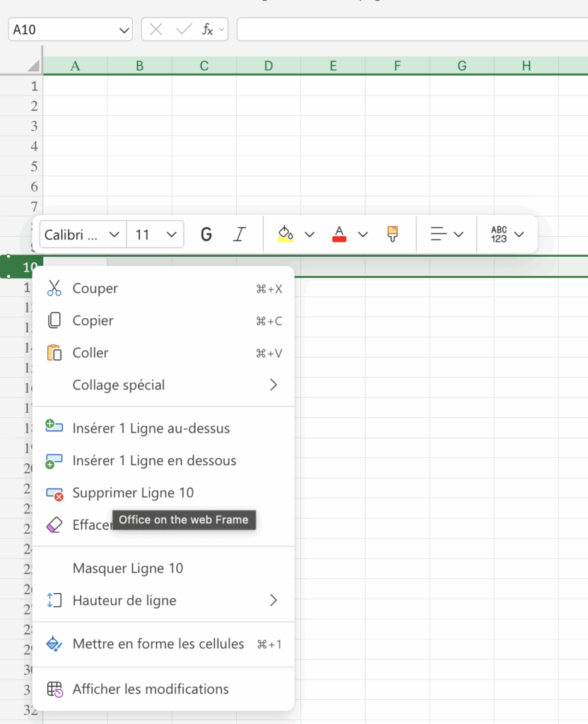Viewport: 588px width, 724px height.
Task: Toggle italic formatting
Action: pos(240,234)
